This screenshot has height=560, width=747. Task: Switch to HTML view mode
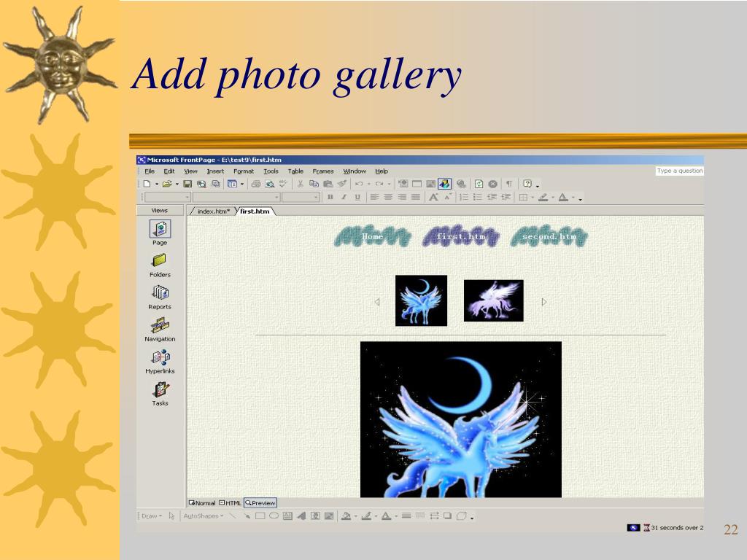[230, 503]
